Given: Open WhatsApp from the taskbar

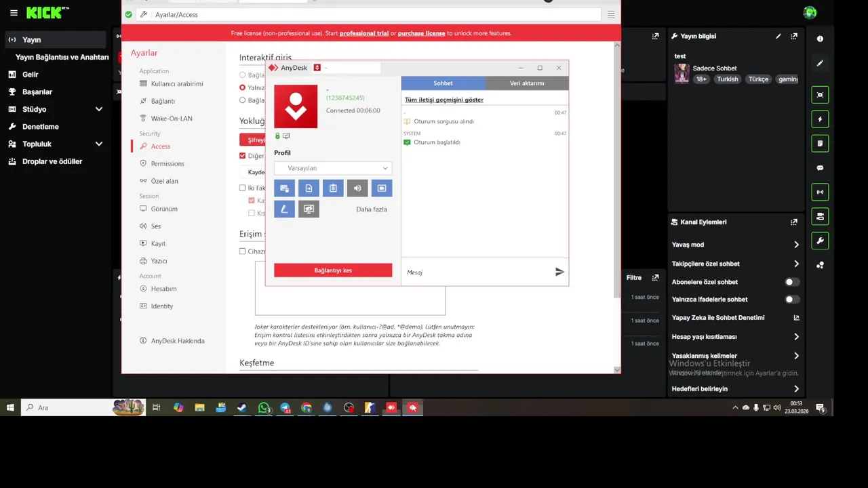Looking at the screenshot, I should click(x=264, y=407).
